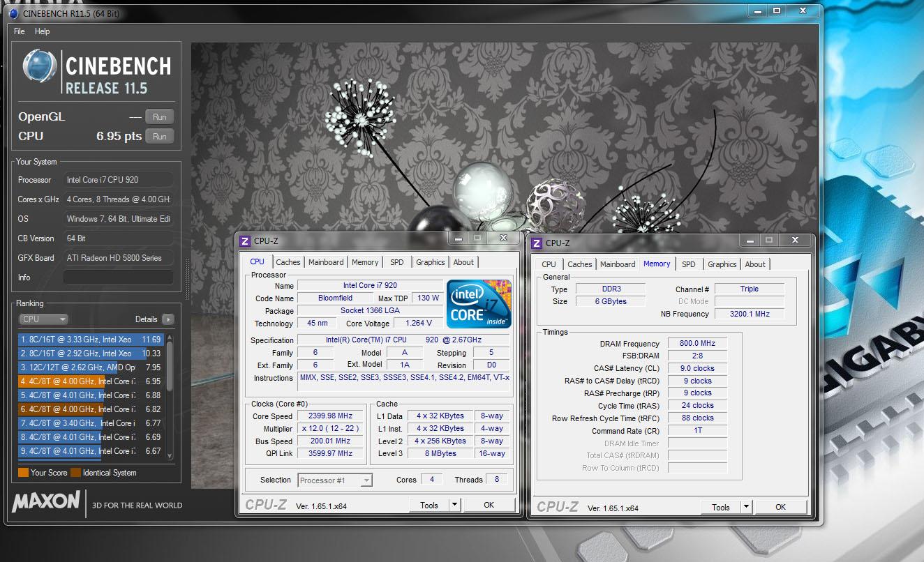Image resolution: width=924 pixels, height=562 pixels.
Task: Click the Identical System brown legend swatch
Action: coord(75,473)
